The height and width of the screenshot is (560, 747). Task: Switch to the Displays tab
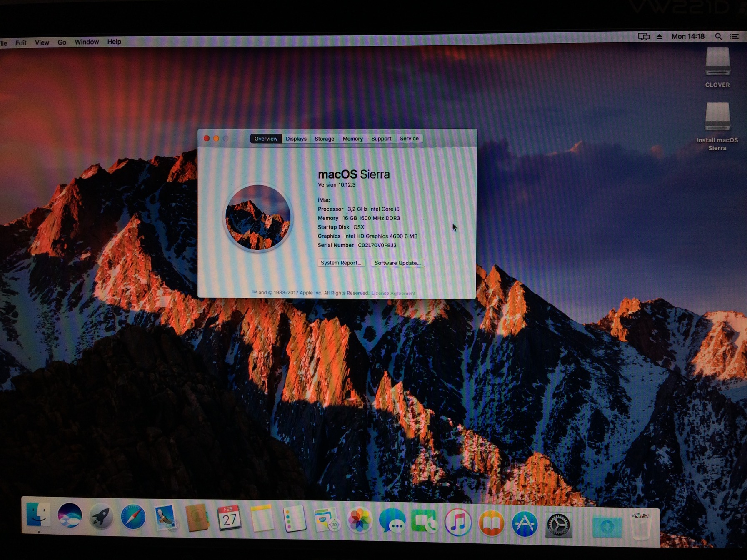tap(296, 139)
